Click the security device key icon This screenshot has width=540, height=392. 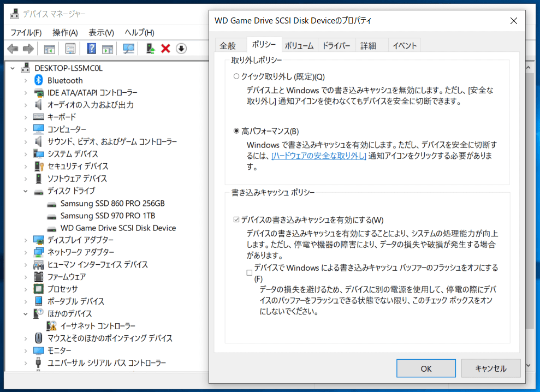pos(39,166)
